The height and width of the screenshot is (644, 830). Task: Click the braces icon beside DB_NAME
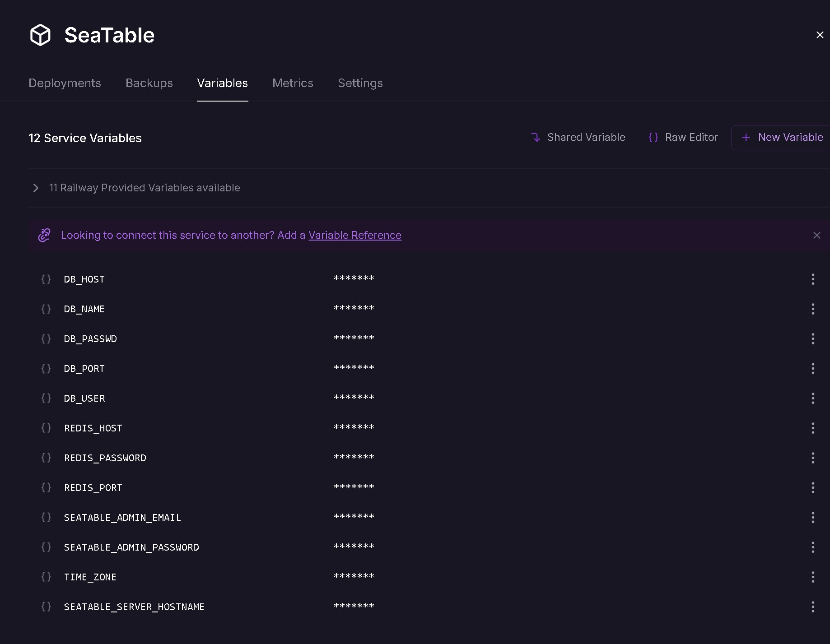[46, 309]
